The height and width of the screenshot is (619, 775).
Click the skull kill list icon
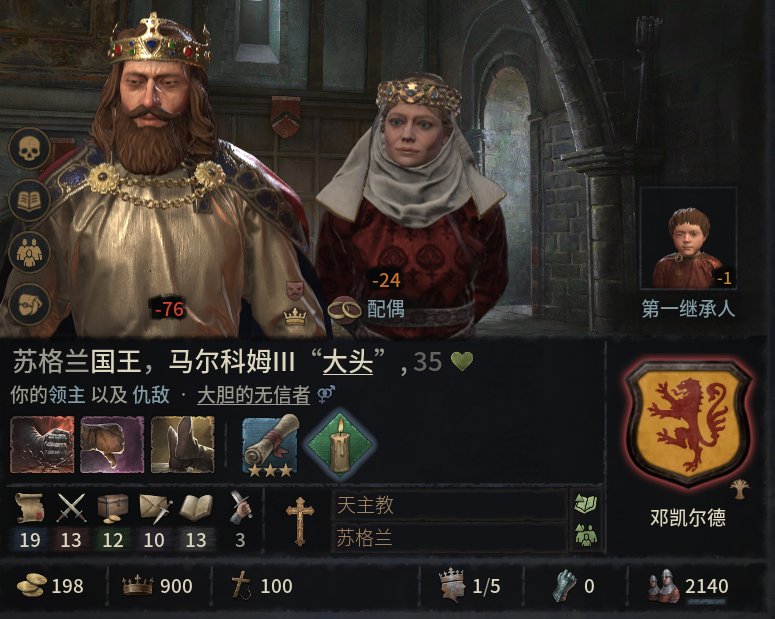click(x=29, y=148)
